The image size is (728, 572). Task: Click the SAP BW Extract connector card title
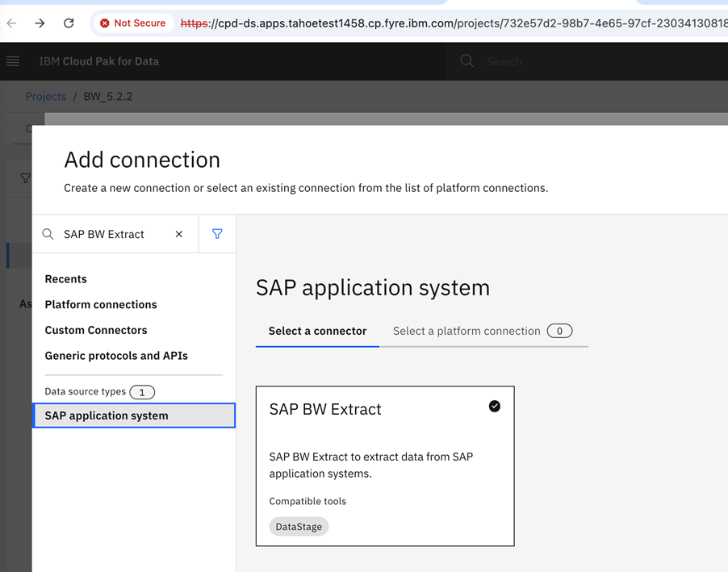pos(325,410)
